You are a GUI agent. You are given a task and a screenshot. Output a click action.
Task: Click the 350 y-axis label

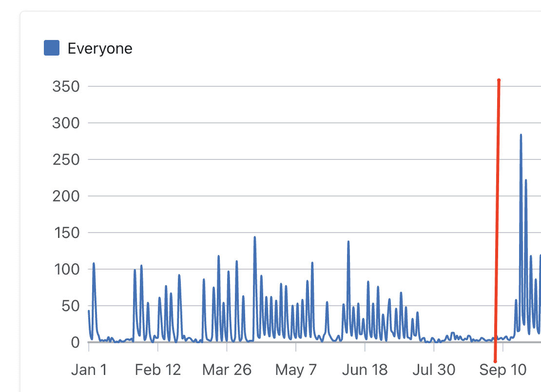coord(66,86)
